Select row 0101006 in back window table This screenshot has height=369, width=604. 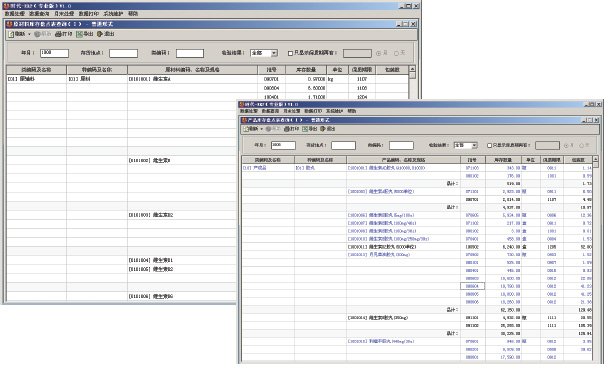tap(151, 297)
